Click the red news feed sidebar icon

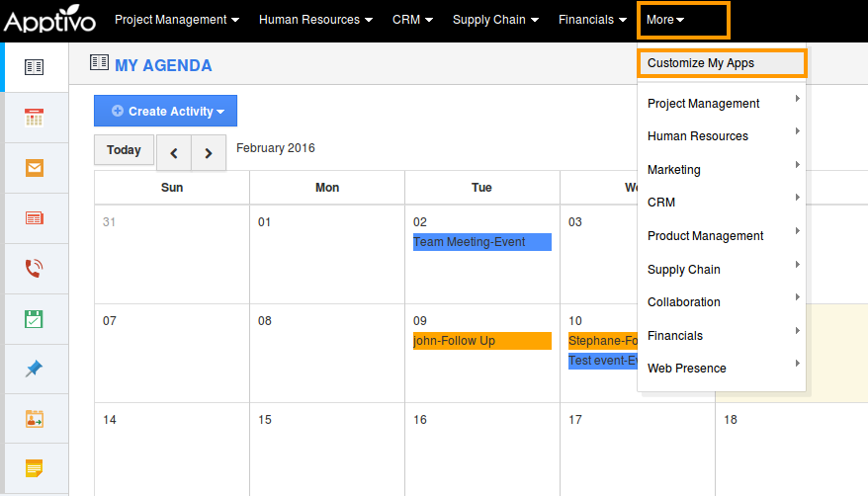(35, 218)
